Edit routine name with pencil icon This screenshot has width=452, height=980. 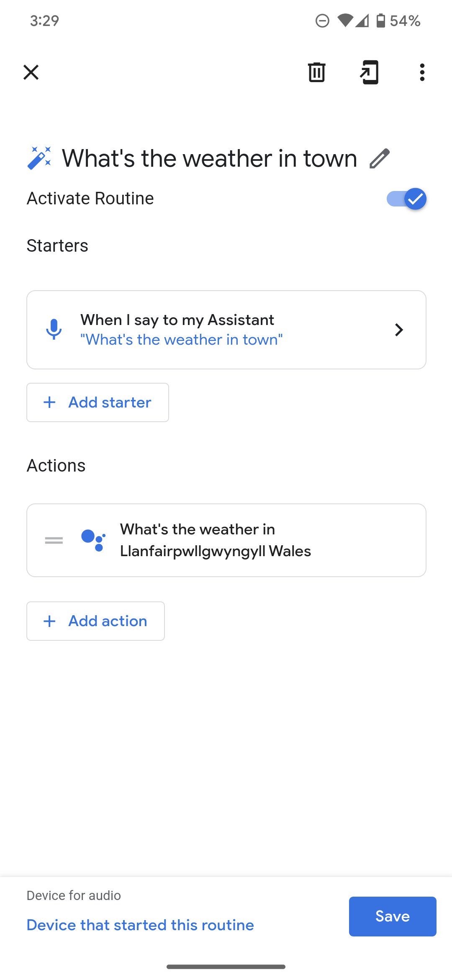[x=380, y=158]
